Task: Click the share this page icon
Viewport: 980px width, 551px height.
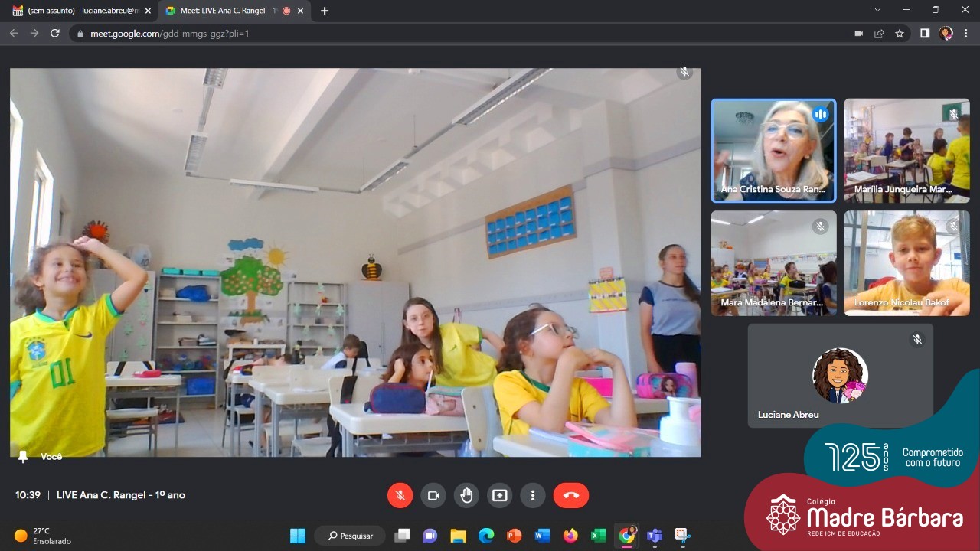Action: pyautogui.click(x=879, y=34)
